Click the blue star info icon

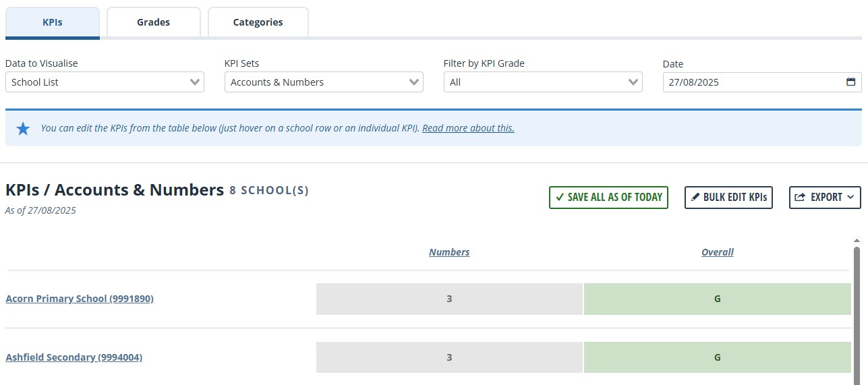23,128
